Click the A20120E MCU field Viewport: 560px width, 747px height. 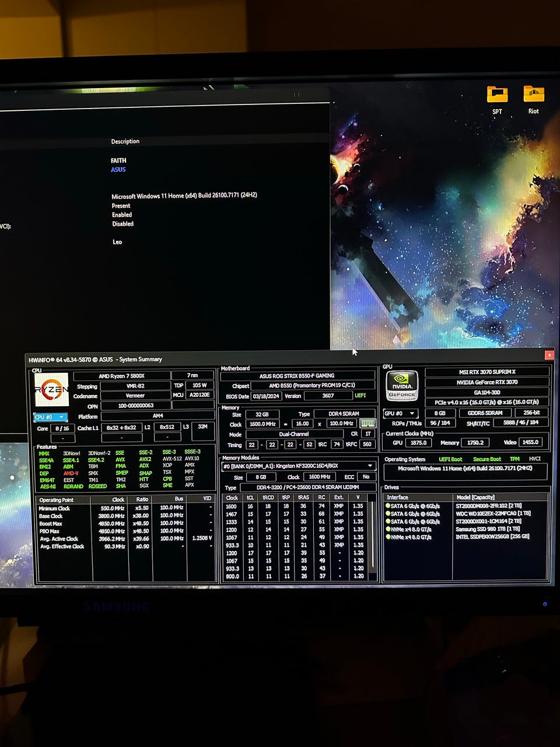click(199, 395)
